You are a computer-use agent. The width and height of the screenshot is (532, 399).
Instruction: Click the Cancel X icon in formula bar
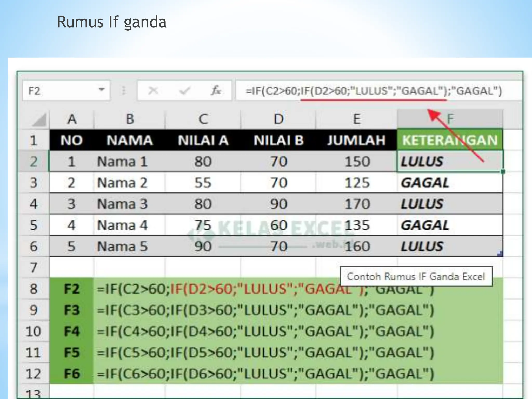point(153,91)
